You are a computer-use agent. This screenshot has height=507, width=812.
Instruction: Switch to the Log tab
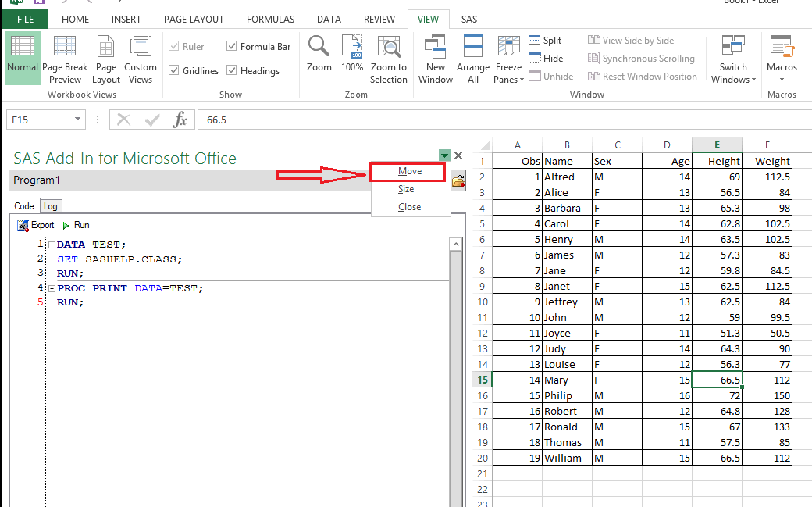(51, 205)
